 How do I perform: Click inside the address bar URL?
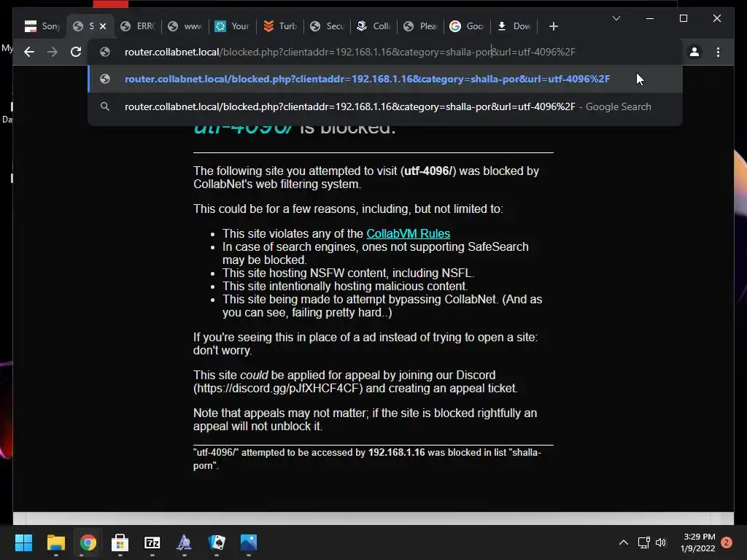point(349,52)
